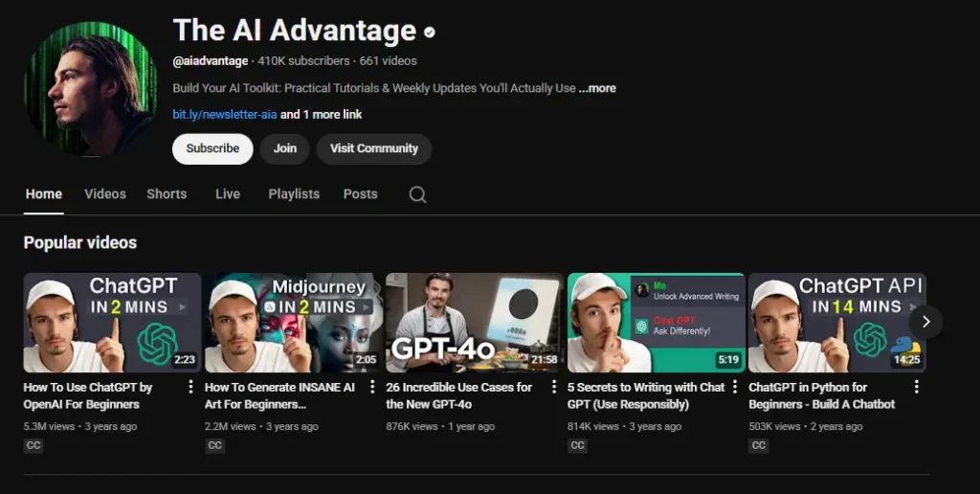Switch to the Posts tab
This screenshot has width=980, height=494.
pyautogui.click(x=360, y=193)
